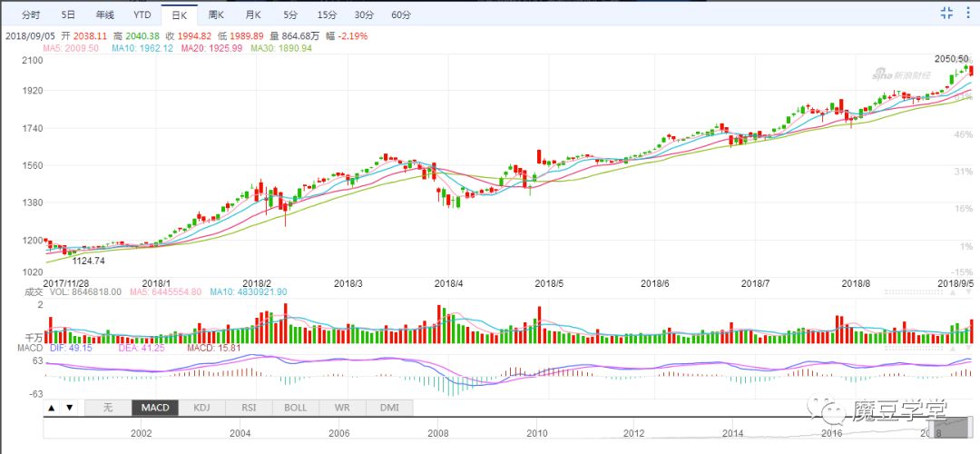Click the 2008 position on the overview timeline
Screen dimensions: 980x454
tap(438, 433)
